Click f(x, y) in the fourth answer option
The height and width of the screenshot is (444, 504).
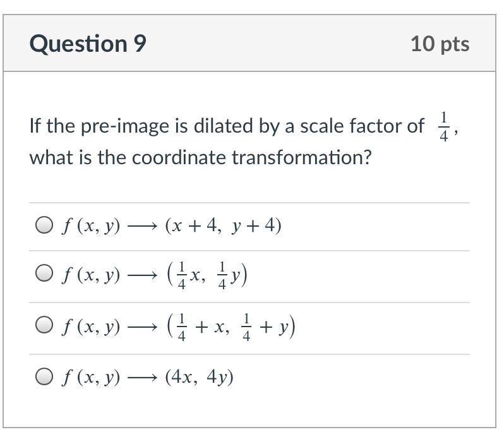coord(90,378)
